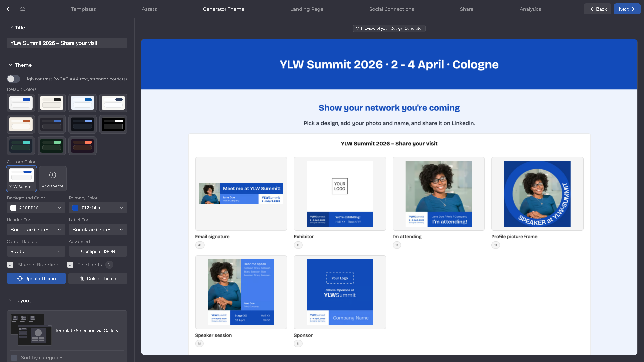Click the back arrow icon at top left
644x362 pixels.
[9, 9]
